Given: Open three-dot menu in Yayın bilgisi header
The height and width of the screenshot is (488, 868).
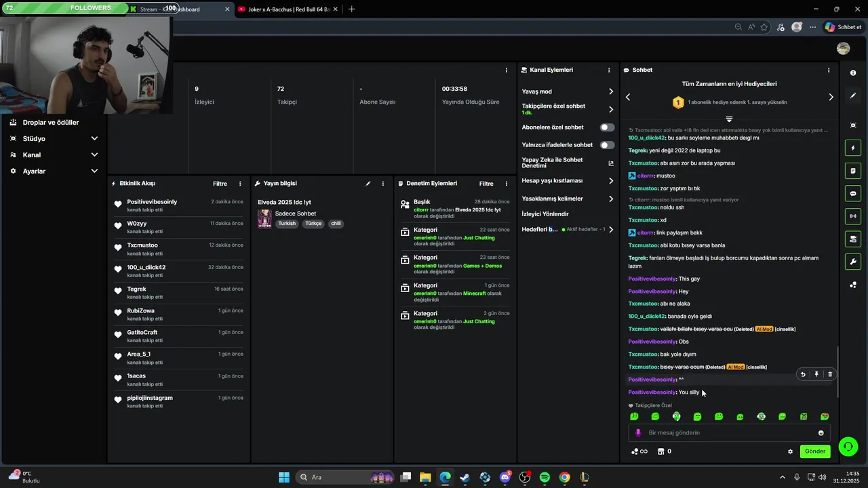Looking at the screenshot, I should 382,184.
